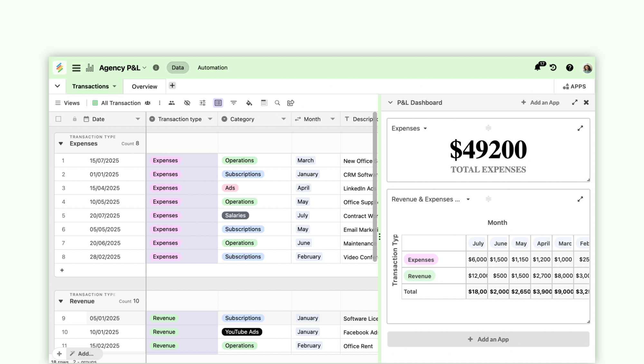
Task: Switch to the Overview tab
Action: tap(144, 87)
